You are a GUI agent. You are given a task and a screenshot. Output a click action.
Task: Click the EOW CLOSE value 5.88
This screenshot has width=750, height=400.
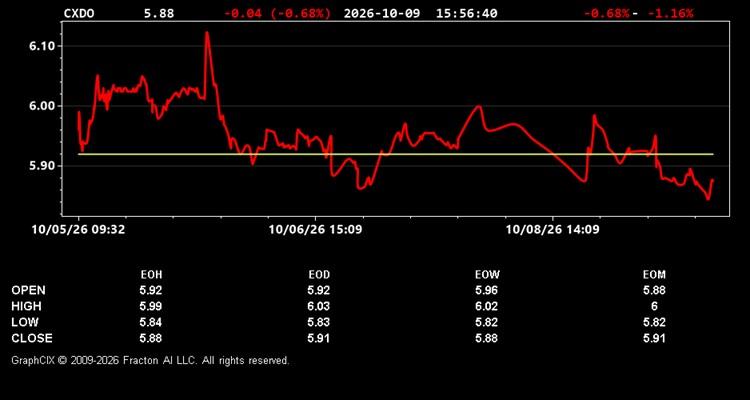[x=487, y=338]
